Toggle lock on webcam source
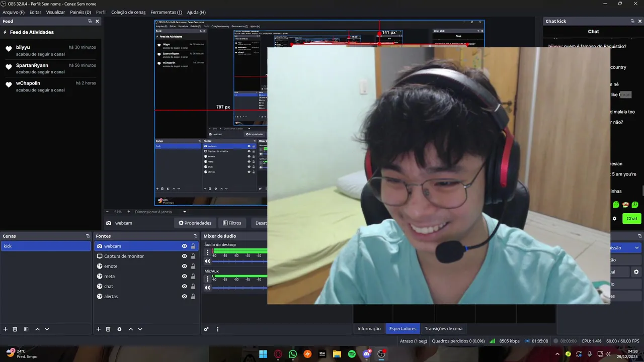 193,246
